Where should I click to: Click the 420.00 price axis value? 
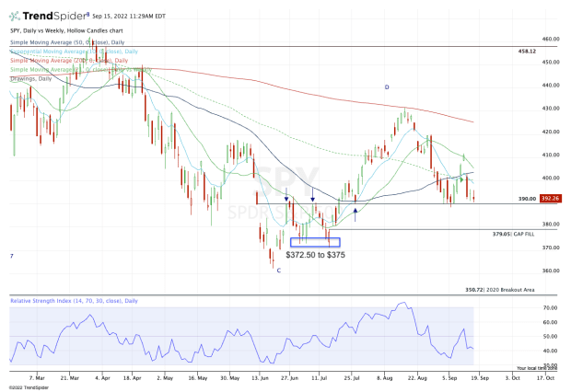551,132
